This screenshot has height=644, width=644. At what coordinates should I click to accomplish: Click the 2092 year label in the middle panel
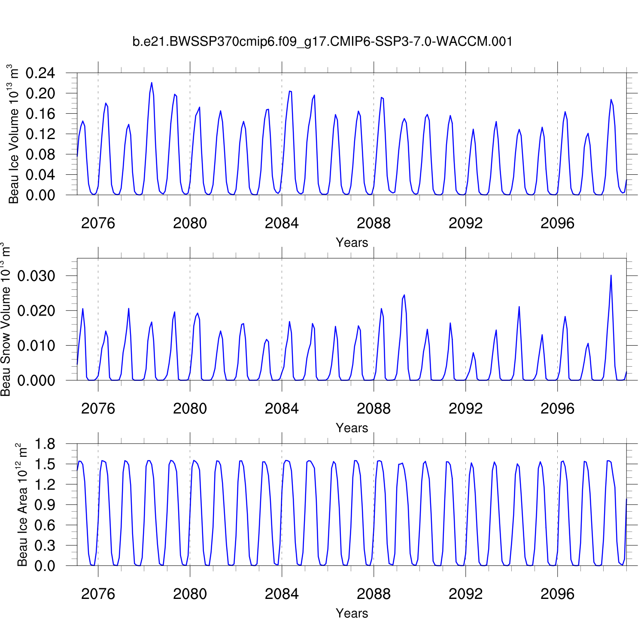point(465,409)
